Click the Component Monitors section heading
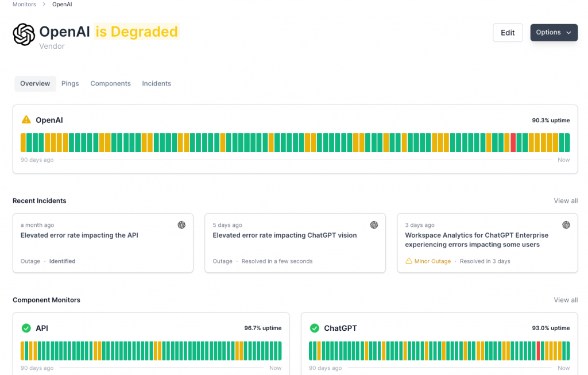Image resolution: width=588 pixels, height=375 pixels. (x=47, y=300)
